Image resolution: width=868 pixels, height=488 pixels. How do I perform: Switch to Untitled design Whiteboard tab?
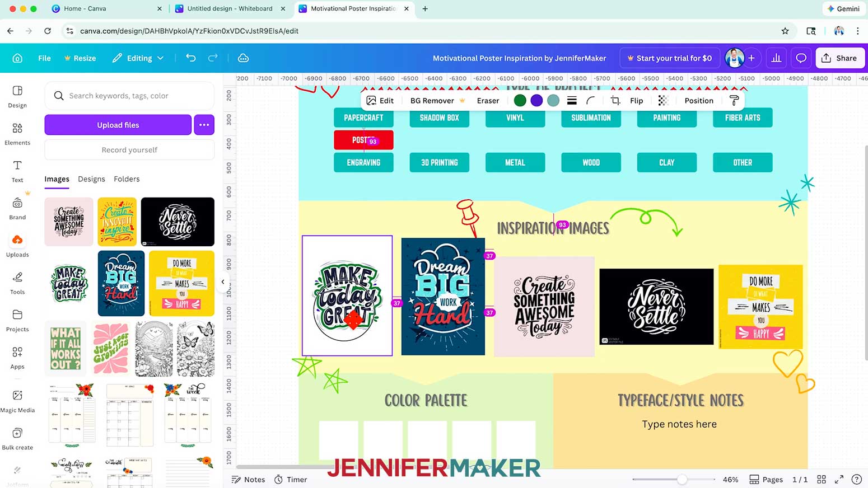[230, 8]
